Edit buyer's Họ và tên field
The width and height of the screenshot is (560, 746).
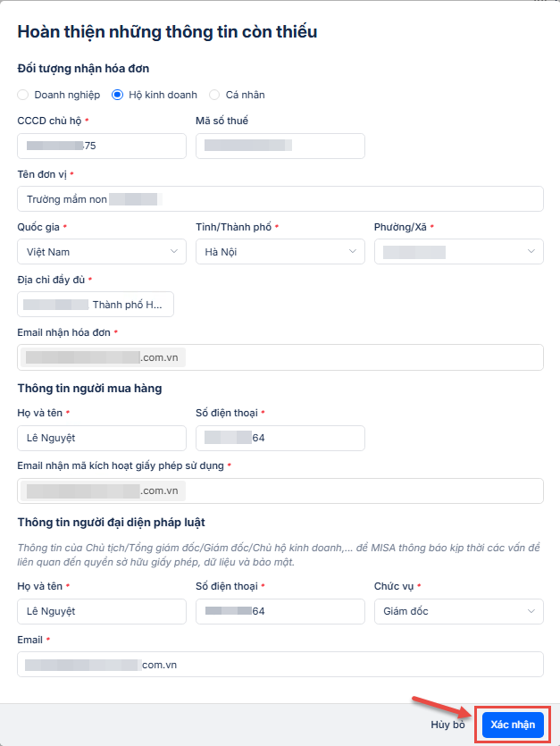click(x=101, y=438)
